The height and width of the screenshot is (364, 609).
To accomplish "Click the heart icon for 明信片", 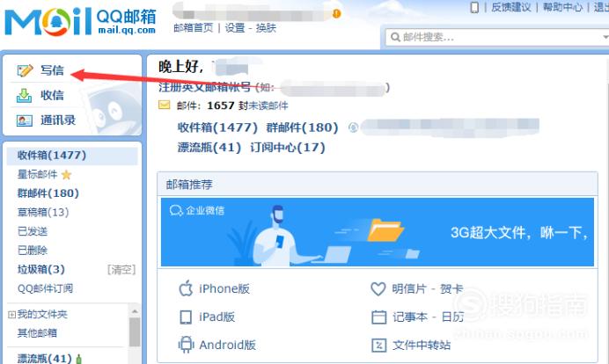I will [378, 288].
